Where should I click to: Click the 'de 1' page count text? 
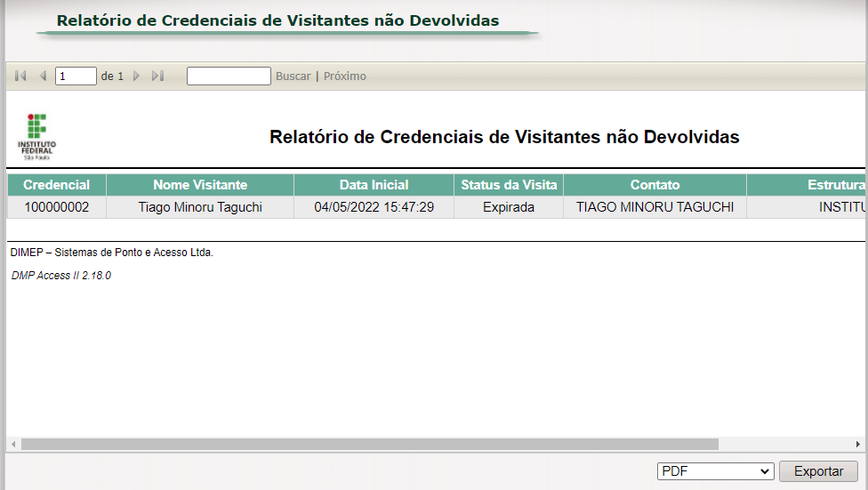click(112, 76)
